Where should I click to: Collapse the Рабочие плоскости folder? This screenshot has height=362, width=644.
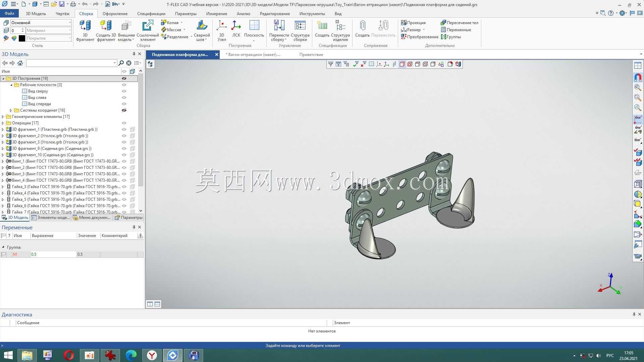point(11,85)
